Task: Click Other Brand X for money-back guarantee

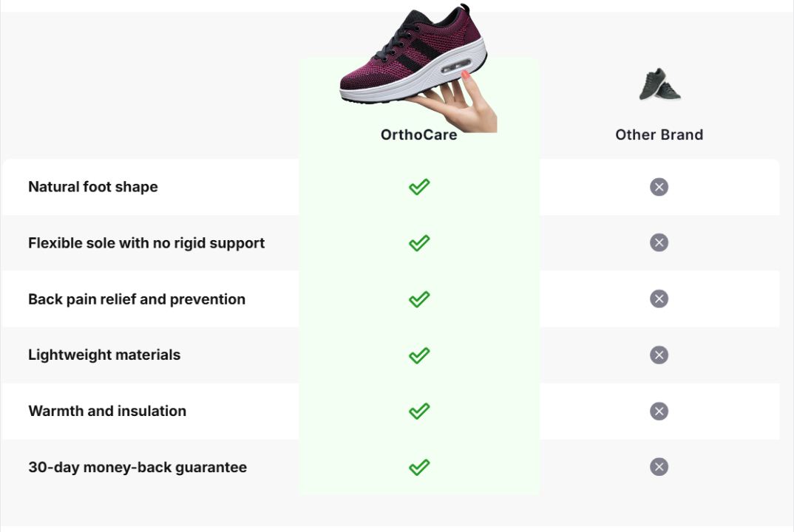Action: (659, 466)
